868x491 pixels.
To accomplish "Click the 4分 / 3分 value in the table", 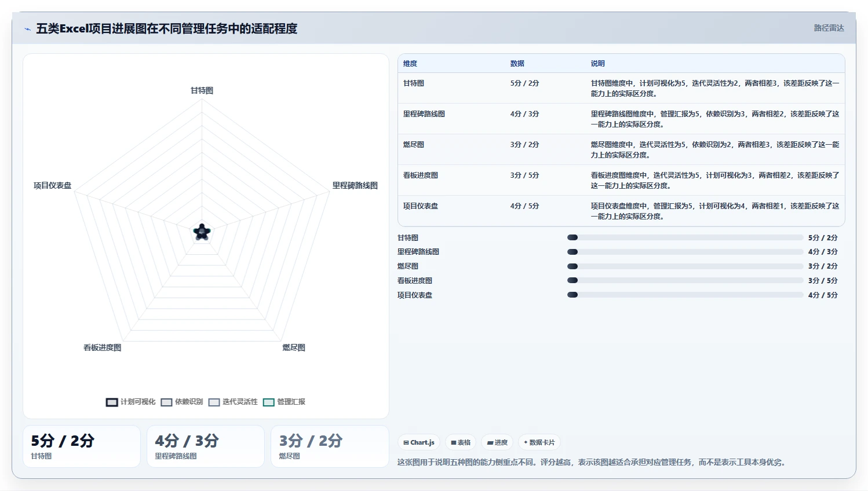I will pyautogui.click(x=525, y=114).
